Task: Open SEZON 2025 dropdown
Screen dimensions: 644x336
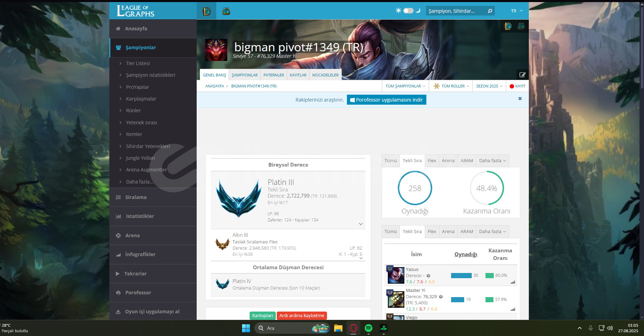Action: coord(489,86)
